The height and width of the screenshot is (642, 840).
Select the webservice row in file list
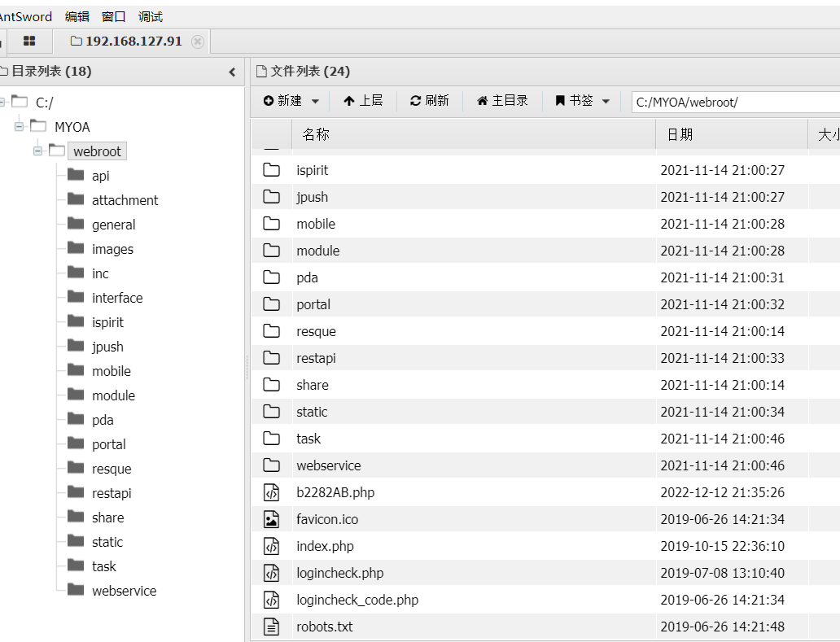(x=545, y=465)
